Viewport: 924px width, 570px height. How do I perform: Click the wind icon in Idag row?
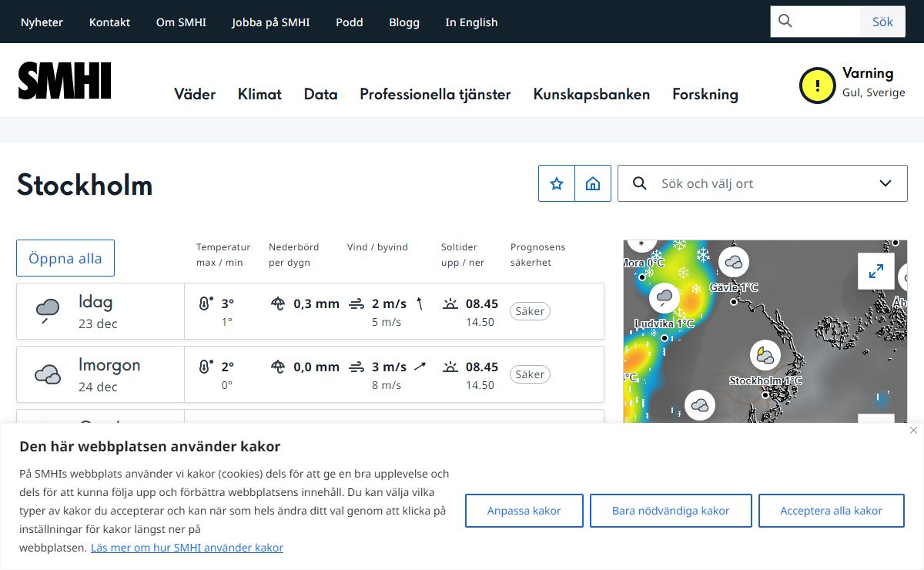(356, 303)
